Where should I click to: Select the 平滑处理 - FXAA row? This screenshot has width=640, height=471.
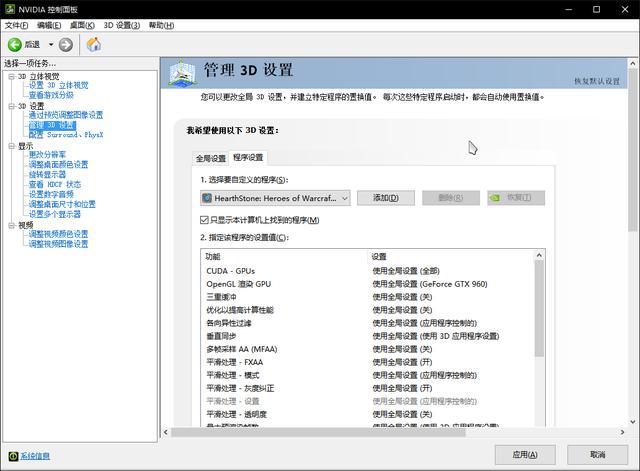pos(367,362)
